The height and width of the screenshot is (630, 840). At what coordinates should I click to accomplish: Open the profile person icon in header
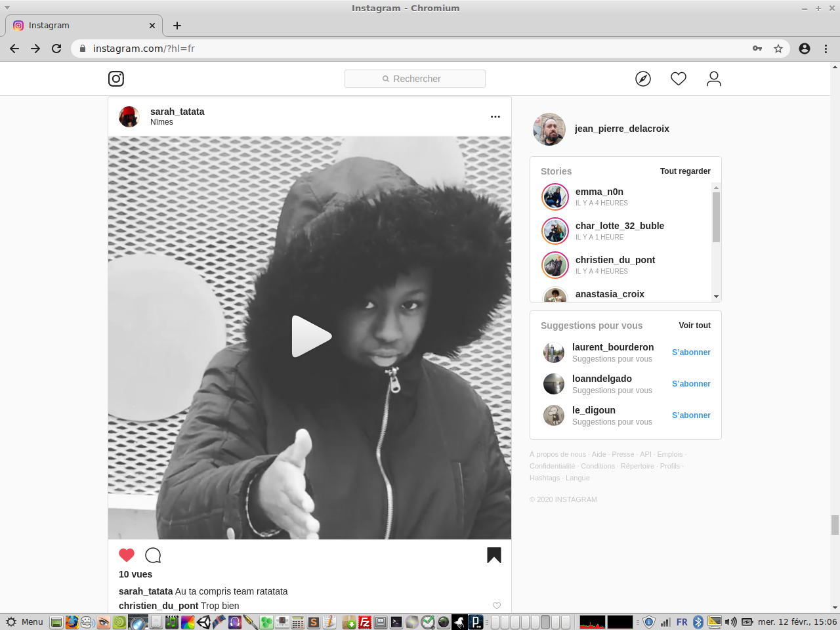[x=714, y=79]
